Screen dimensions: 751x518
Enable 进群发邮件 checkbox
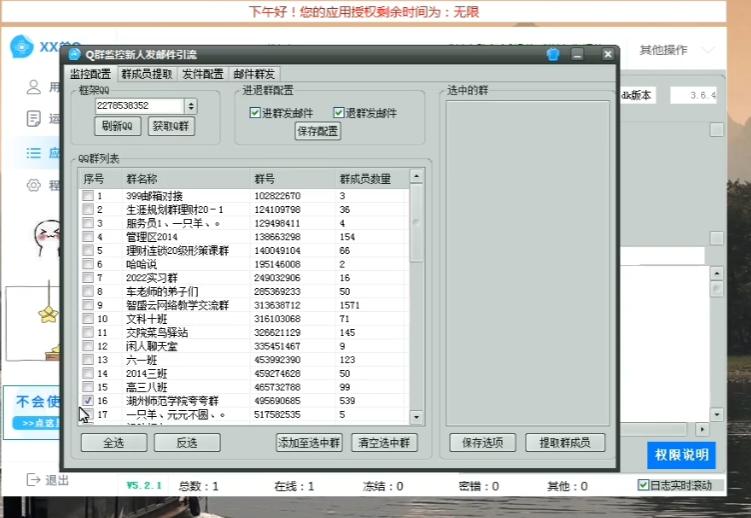point(255,113)
